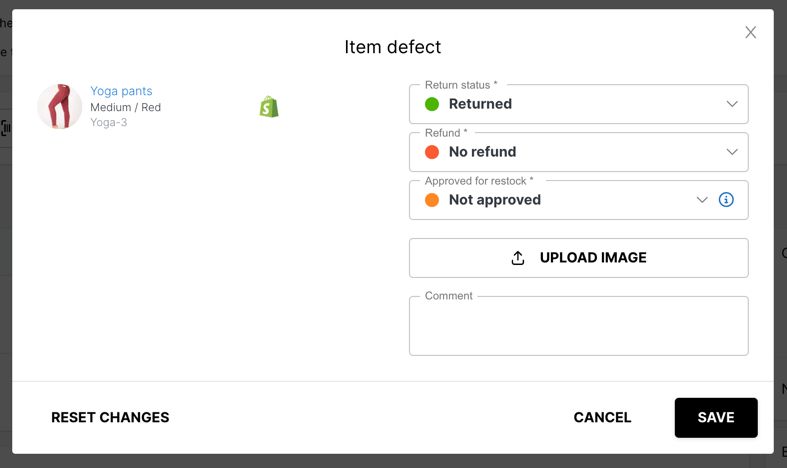This screenshot has width=787, height=468.
Task: Click the orange Not approved dot
Action: 432,200
